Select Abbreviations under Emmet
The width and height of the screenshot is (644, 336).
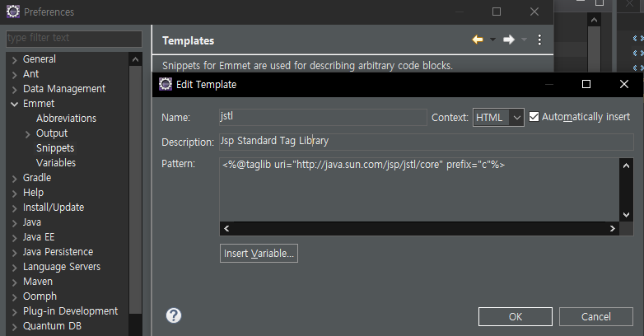click(x=66, y=119)
